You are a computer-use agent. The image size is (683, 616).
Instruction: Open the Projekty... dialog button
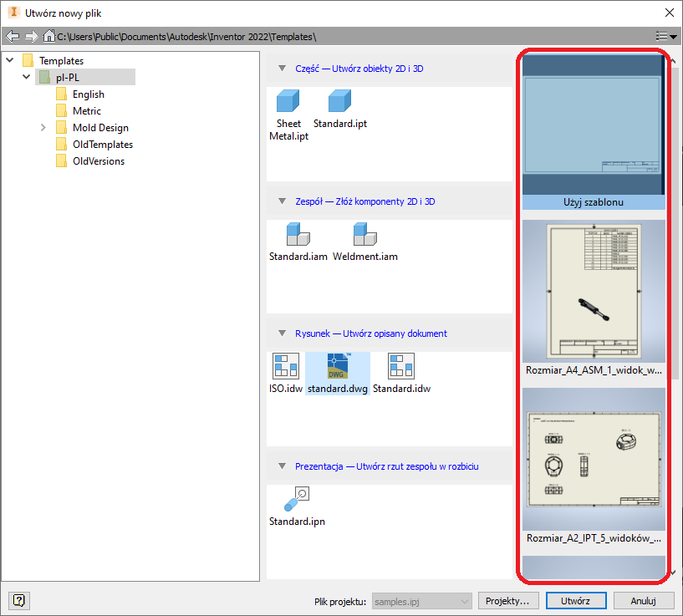[x=508, y=600]
